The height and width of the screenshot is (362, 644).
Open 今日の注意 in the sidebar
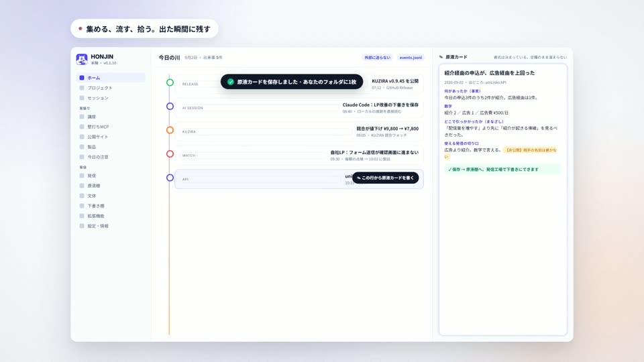click(x=111, y=157)
